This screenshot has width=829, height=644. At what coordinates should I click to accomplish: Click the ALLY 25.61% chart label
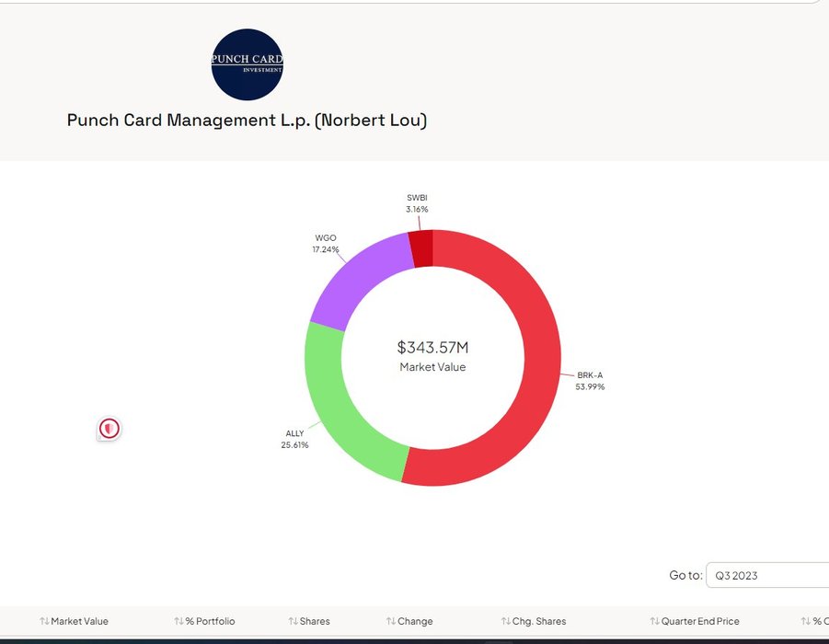[294, 439]
